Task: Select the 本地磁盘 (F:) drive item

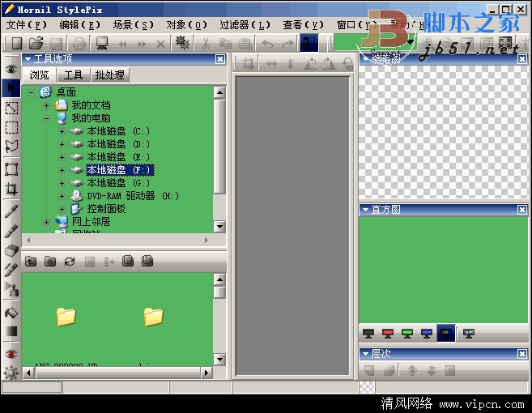Action: (119, 170)
